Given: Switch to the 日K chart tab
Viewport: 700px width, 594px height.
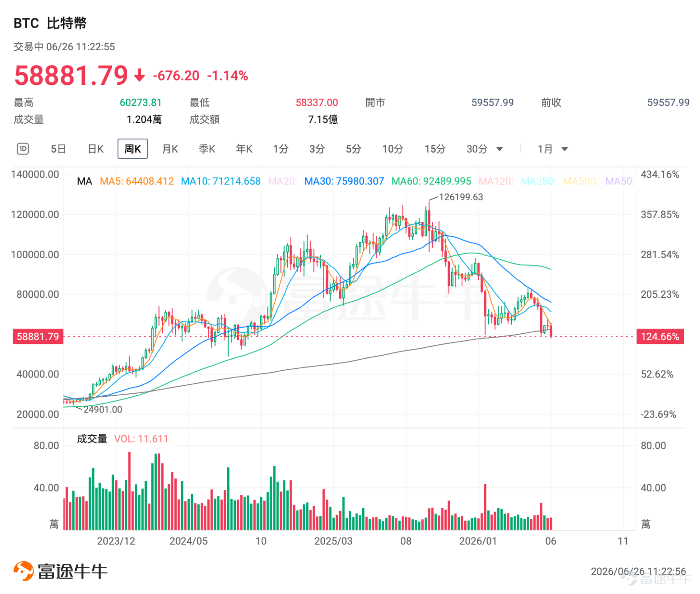Looking at the screenshot, I should click(96, 149).
